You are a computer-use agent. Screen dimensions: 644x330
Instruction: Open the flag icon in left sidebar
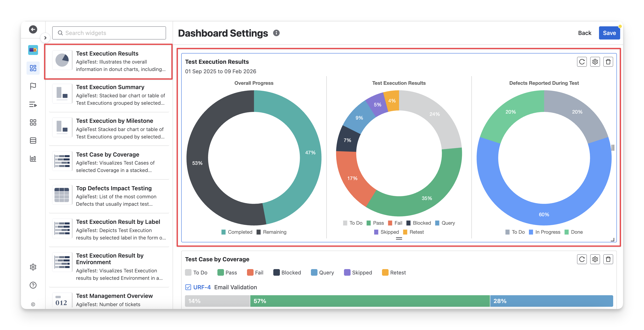tap(33, 86)
